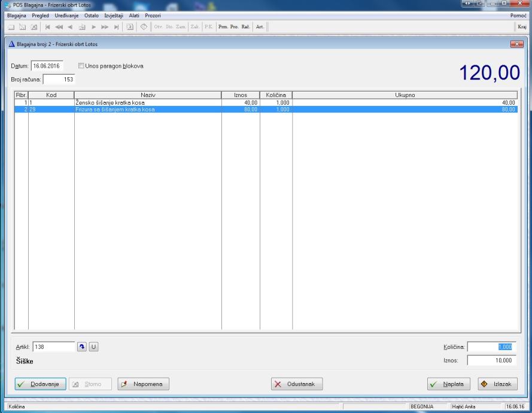Click the U button next to Artikl
The height and width of the screenshot is (413, 532).
pyautogui.click(x=93, y=347)
